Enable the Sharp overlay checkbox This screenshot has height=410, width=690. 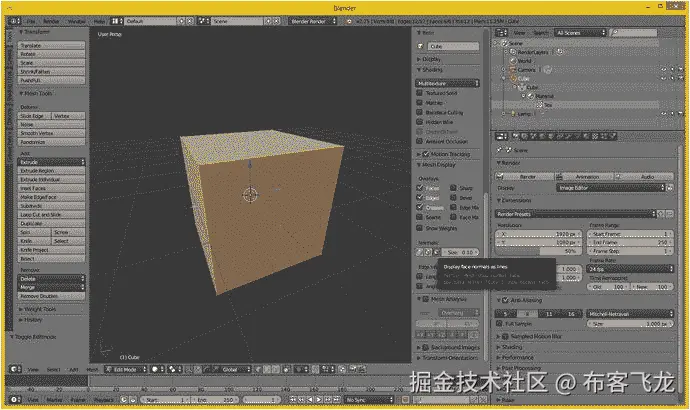coord(453,188)
